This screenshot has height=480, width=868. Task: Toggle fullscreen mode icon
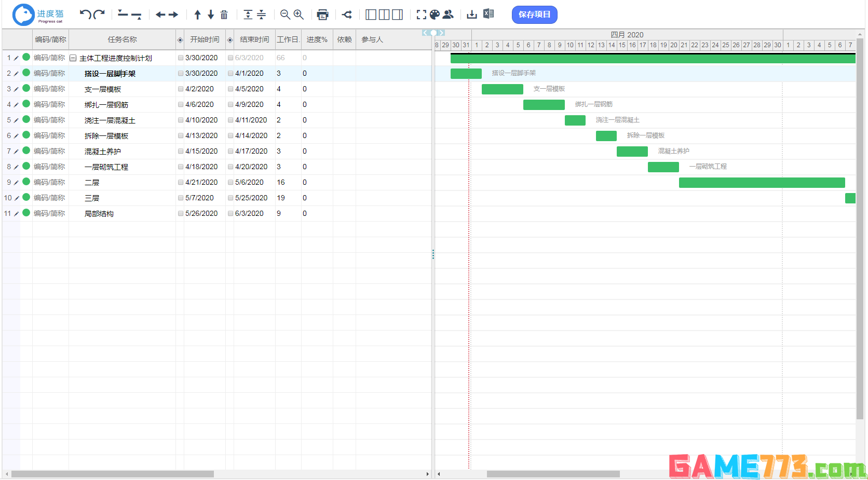point(422,15)
